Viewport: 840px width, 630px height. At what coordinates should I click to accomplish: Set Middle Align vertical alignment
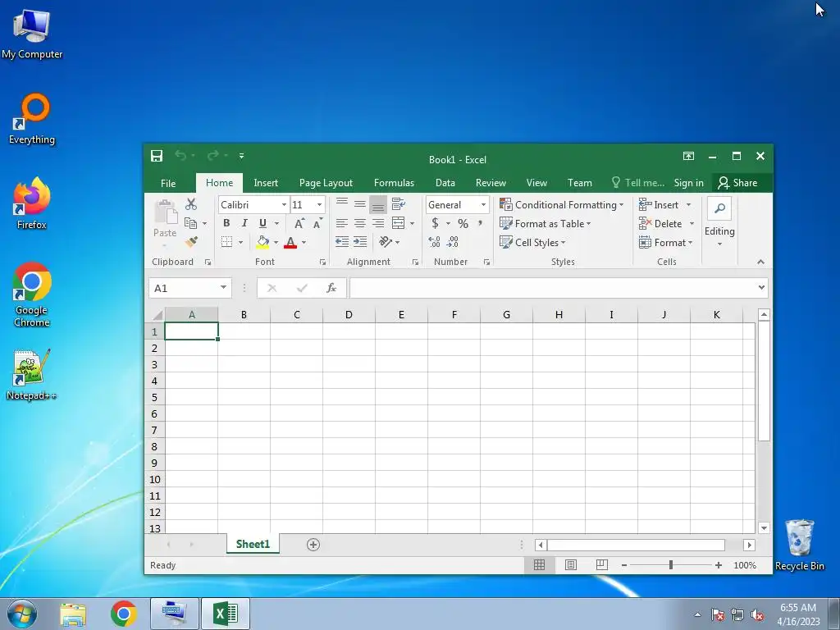coord(360,204)
